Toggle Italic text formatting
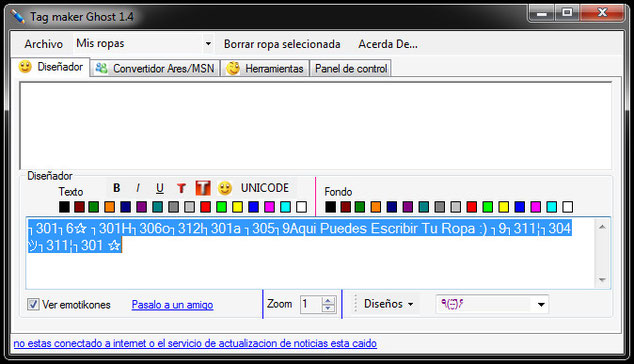634x364 pixels. click(138, 188)
